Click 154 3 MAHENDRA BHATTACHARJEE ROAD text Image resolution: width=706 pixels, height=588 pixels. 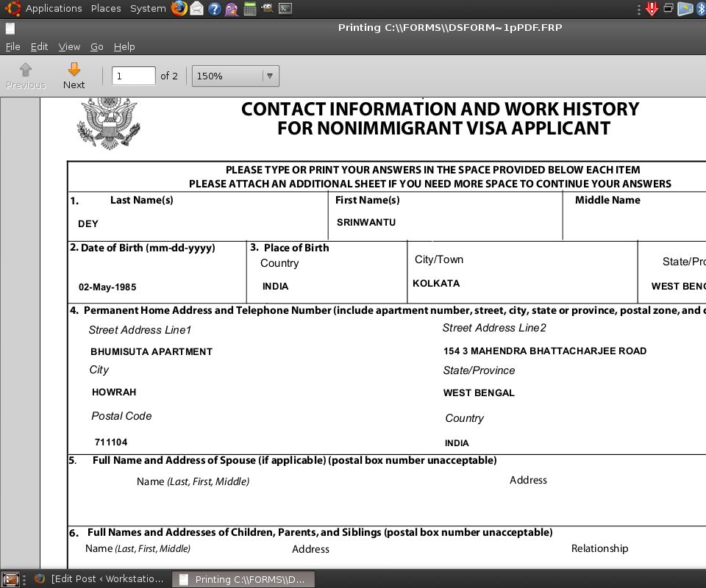pos(545,351)
